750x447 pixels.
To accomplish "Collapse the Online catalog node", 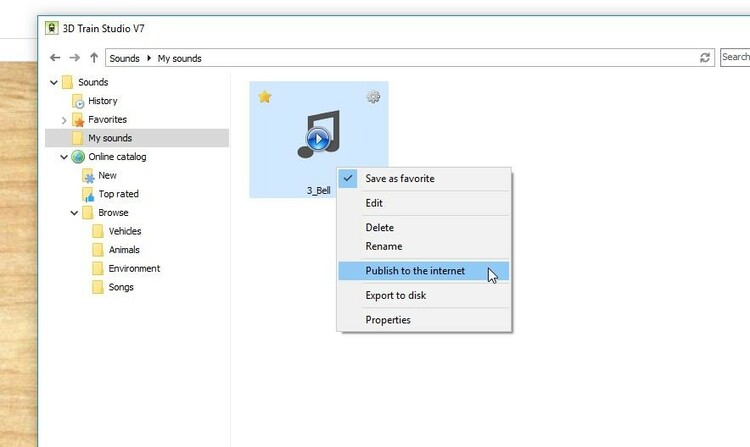I will click(x=64, y=157).
